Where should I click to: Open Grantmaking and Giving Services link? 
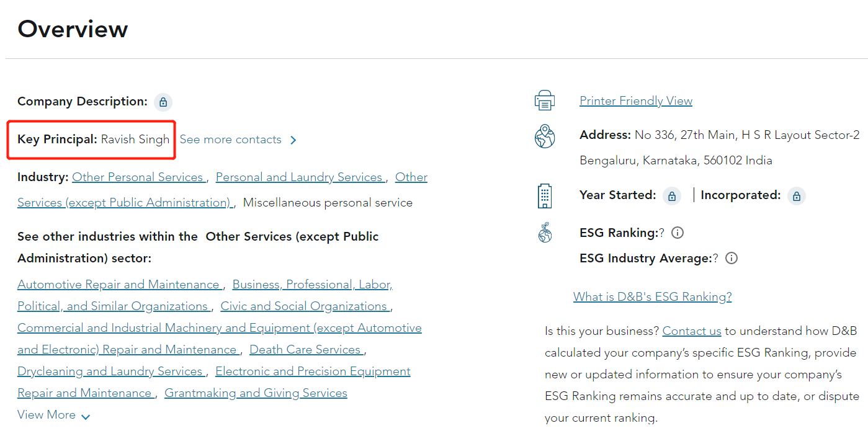pyautogui.click(x=256, y=393)
